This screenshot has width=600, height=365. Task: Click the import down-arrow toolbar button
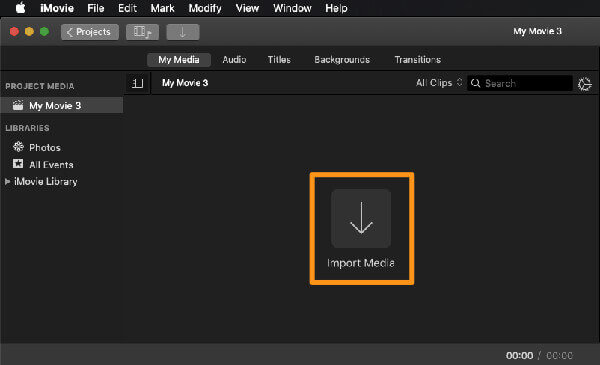[183, 32]
